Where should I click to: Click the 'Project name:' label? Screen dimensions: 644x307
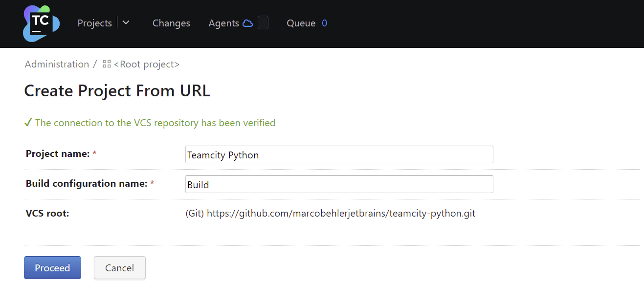(58, 154)
